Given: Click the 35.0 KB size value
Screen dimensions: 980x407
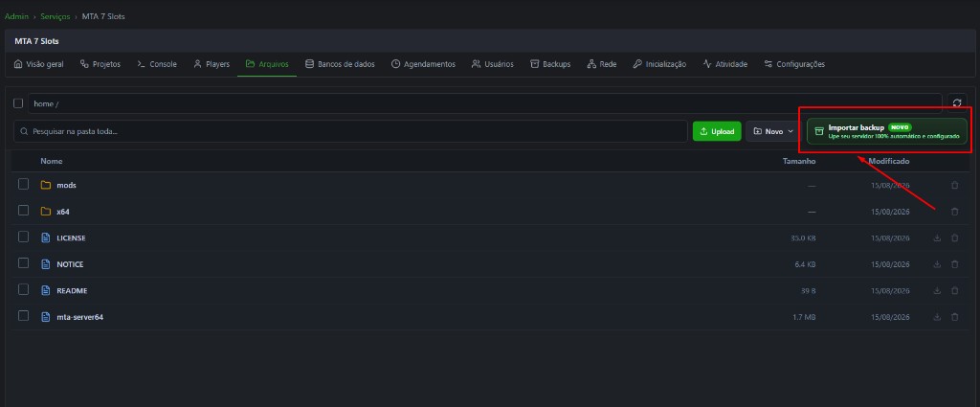Looking at the screenshot, I should click(x=803, y=238).
